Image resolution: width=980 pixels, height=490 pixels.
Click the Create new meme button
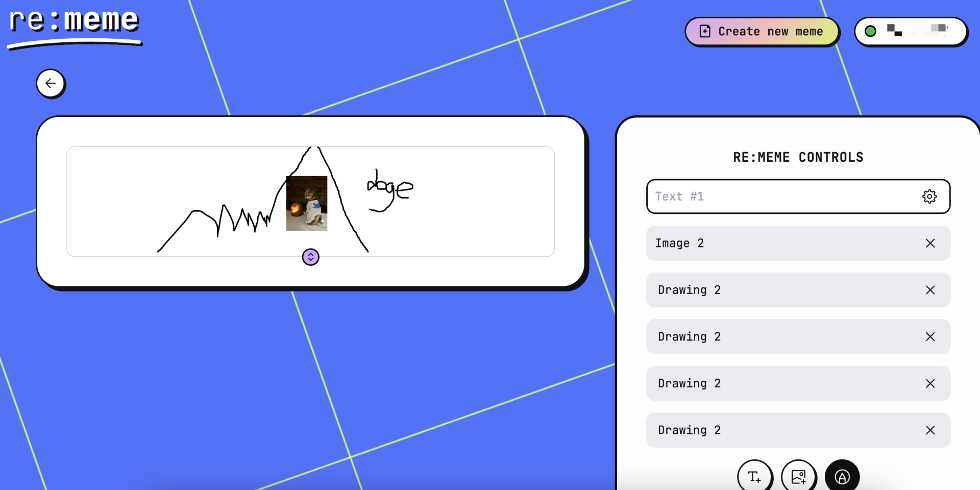tap(762, 32)
